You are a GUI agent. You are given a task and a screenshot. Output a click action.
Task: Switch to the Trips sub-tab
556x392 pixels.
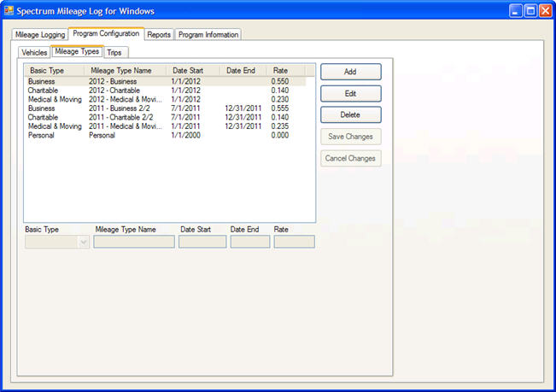pos(114,53)
